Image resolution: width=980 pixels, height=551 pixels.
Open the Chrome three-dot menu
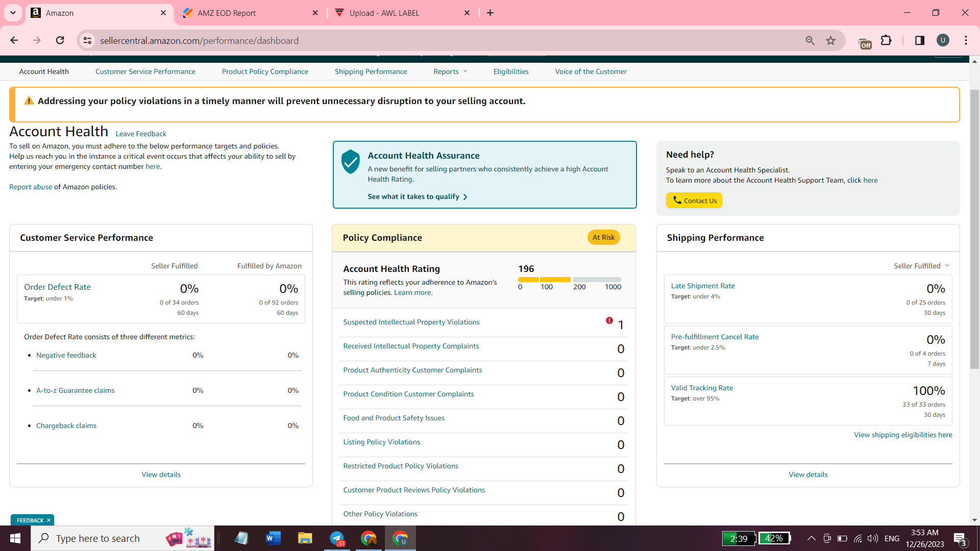point(966,40)
